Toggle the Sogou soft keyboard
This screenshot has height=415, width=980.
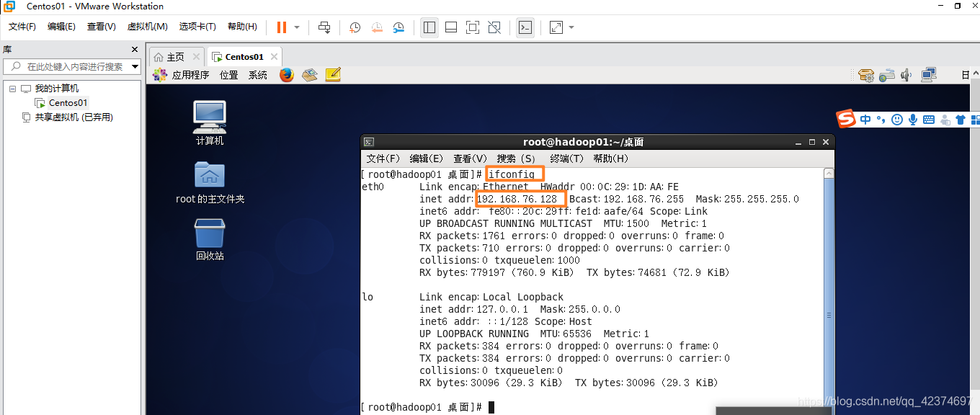[929, 119]
